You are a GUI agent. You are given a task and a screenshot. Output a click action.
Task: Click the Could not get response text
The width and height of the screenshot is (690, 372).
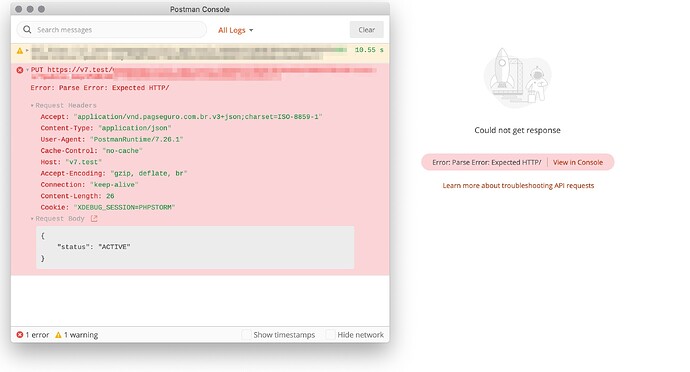[x=518, y=130]
